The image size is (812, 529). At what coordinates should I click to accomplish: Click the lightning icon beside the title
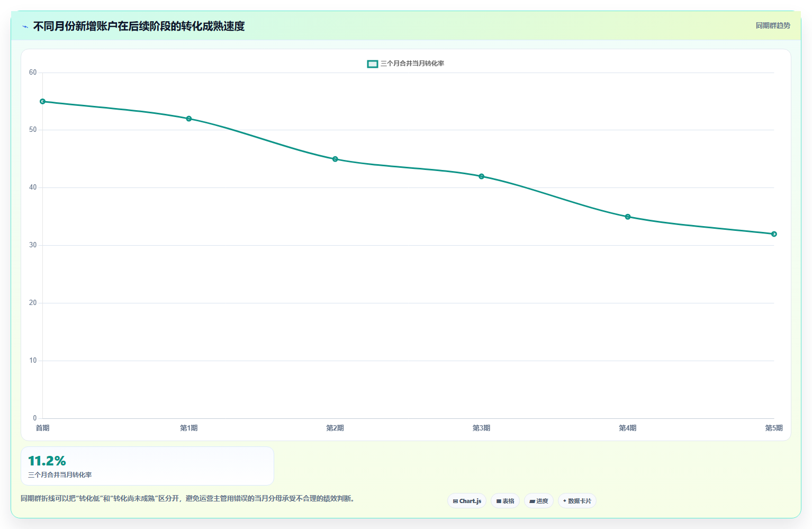pyautogui.click(x=25, y=26)
